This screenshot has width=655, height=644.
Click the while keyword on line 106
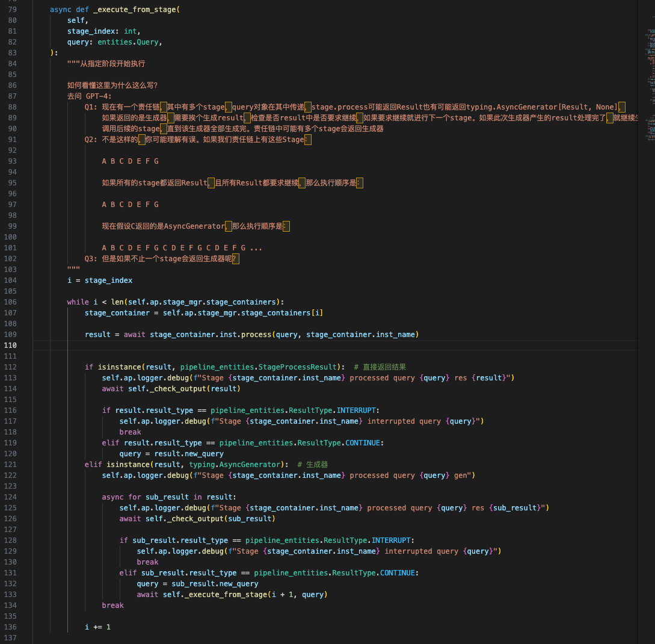tap(78, 302)
